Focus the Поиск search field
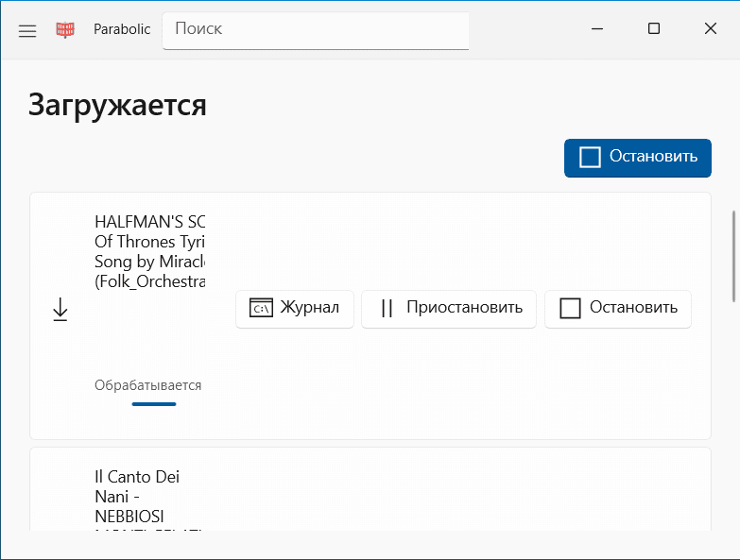 click(316, 30)
